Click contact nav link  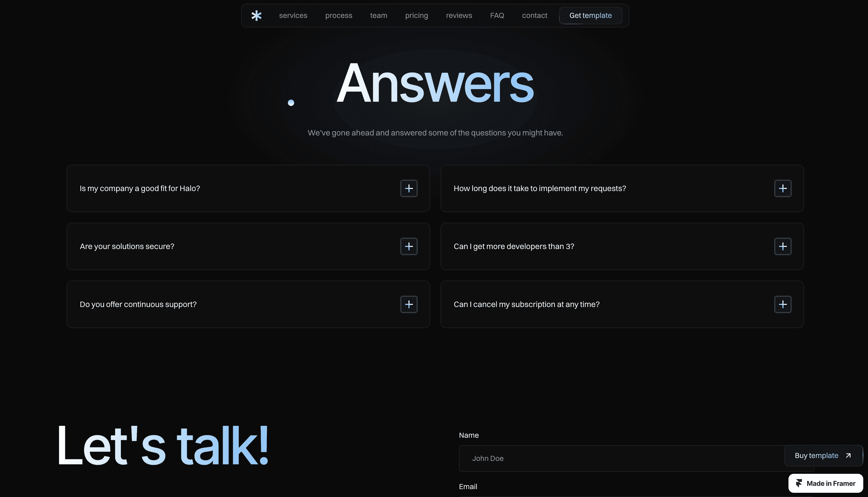coord(534,16)
